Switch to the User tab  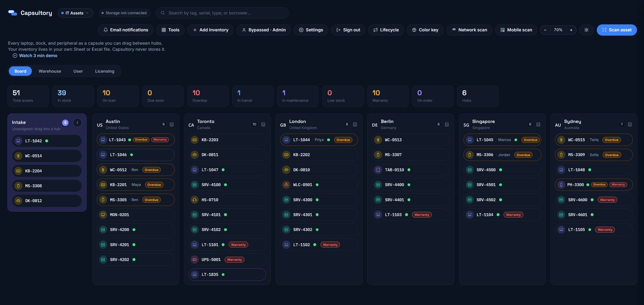[78, 71]
